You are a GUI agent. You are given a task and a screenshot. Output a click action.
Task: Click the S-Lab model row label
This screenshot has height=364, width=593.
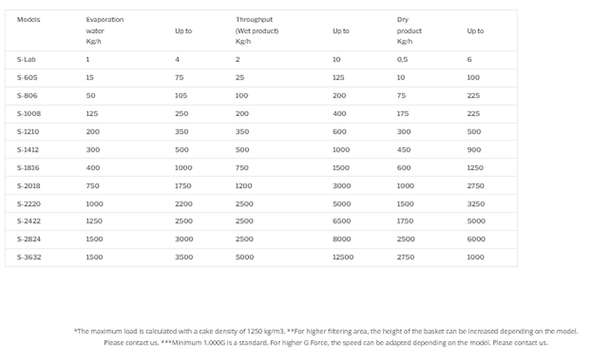[25, 59]
